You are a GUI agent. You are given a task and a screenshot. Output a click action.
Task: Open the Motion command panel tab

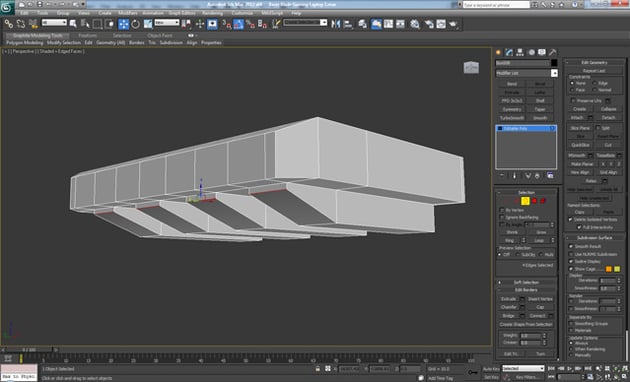tap(531, 52)
